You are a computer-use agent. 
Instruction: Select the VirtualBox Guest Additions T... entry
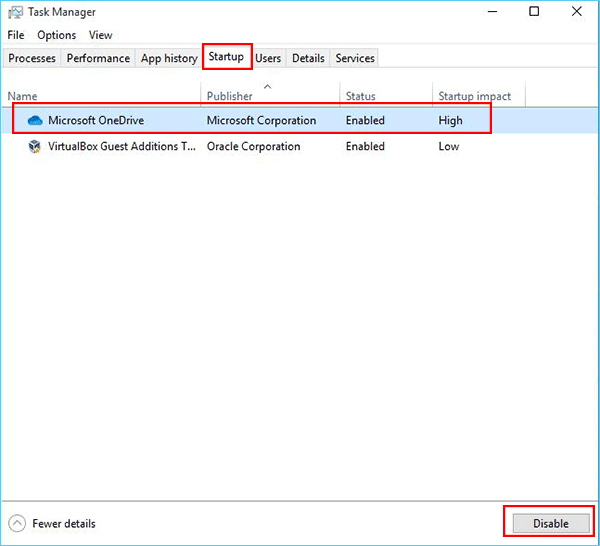(122, 147)
